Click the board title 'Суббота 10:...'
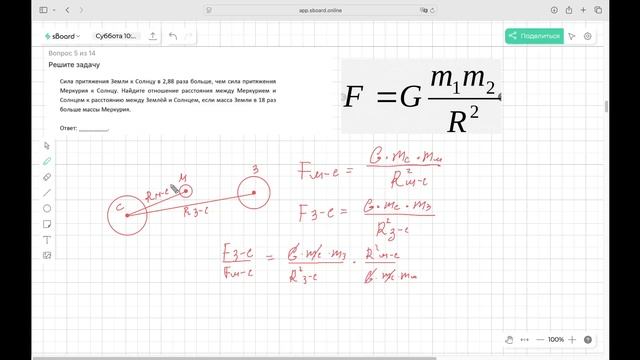Image resolution: width=640 pixels, height=360 pixels. (x=116, y=36)
